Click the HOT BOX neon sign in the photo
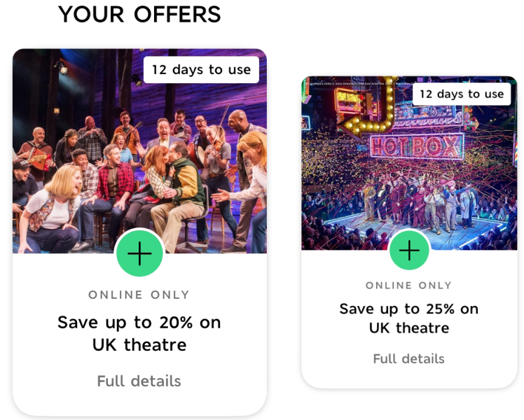The image size is (524, 420). [x=416, y=146]
